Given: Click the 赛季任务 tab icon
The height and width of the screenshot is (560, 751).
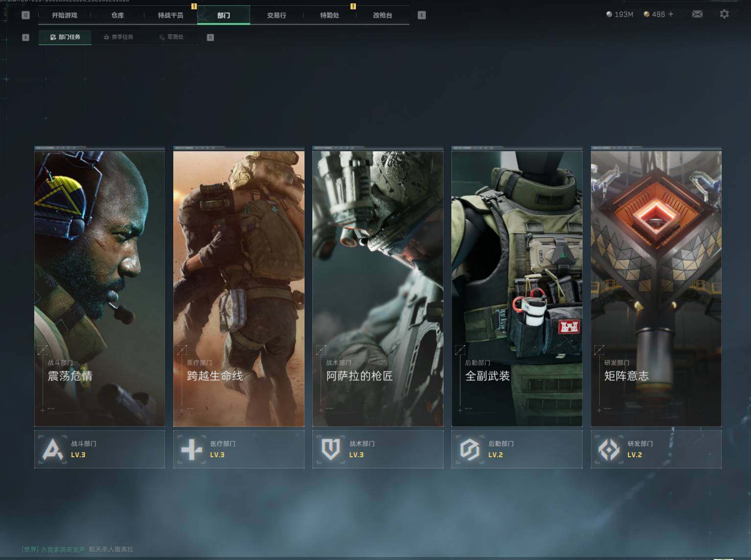Looking at the screenshot, I should tap(106, 37).
